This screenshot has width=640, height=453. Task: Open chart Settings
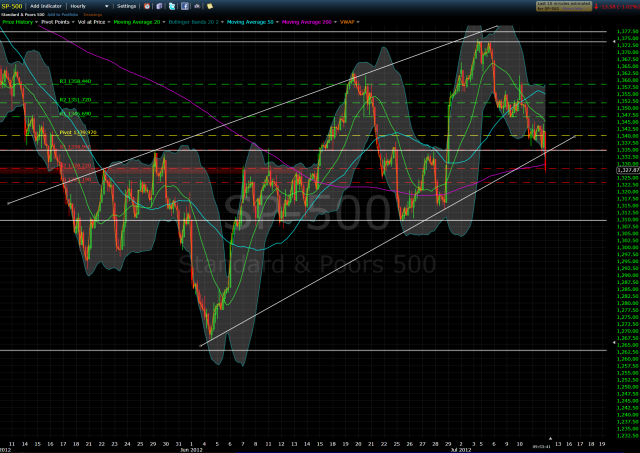[126, 6]
